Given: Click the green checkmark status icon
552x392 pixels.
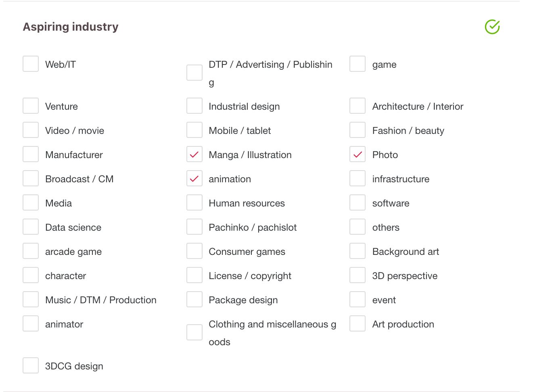Looking at the screenshot, I should [492, 27].
